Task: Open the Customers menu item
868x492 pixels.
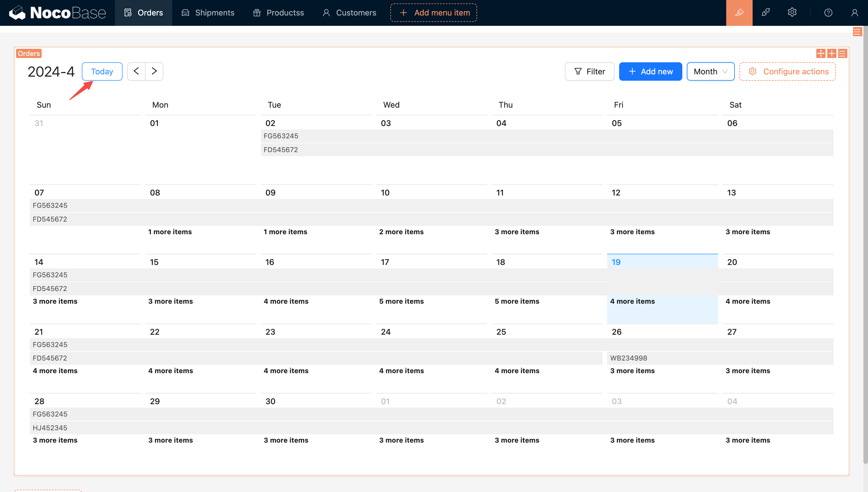Action: [349, 13]
